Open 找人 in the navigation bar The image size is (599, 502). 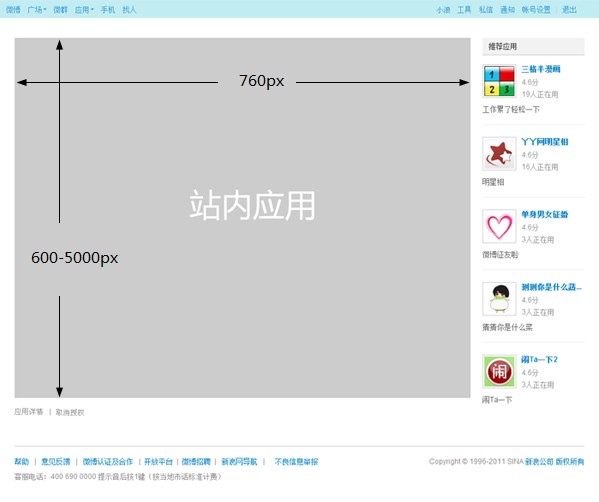point(129,10)
